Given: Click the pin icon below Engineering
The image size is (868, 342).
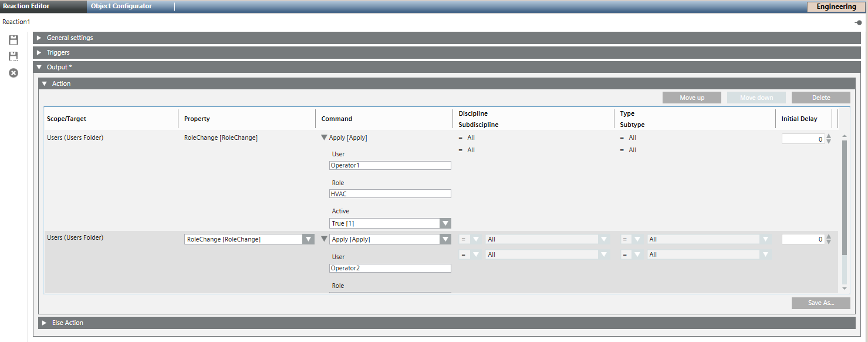Looking at the screenshot, I should coord(858,22).
